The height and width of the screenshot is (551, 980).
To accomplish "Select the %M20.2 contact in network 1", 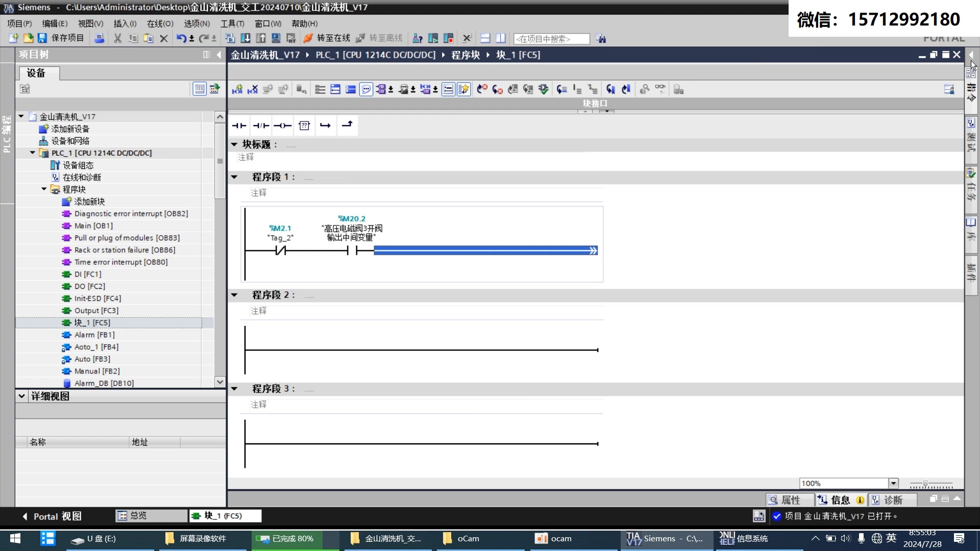I will tap(352, 250).
